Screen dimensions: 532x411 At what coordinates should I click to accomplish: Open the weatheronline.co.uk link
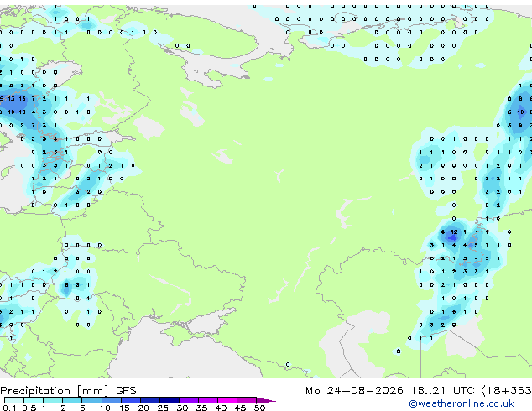(x=462, y=403)
